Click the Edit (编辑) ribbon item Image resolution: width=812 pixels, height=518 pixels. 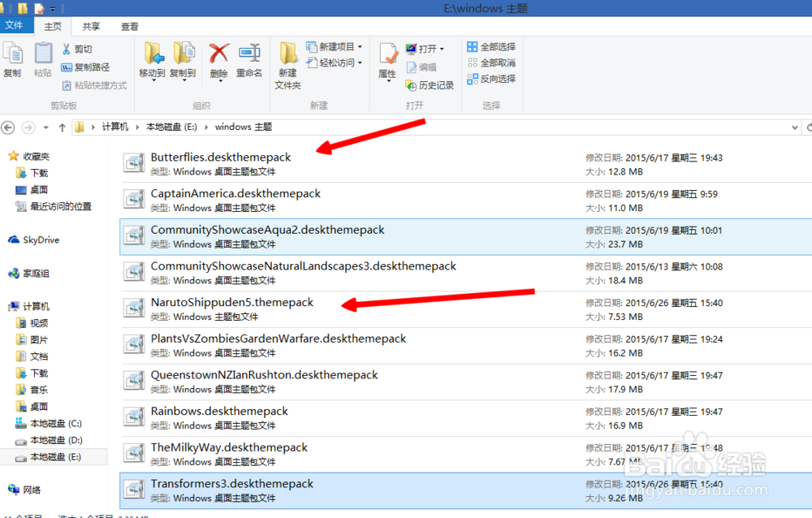[x=421, y=67]
